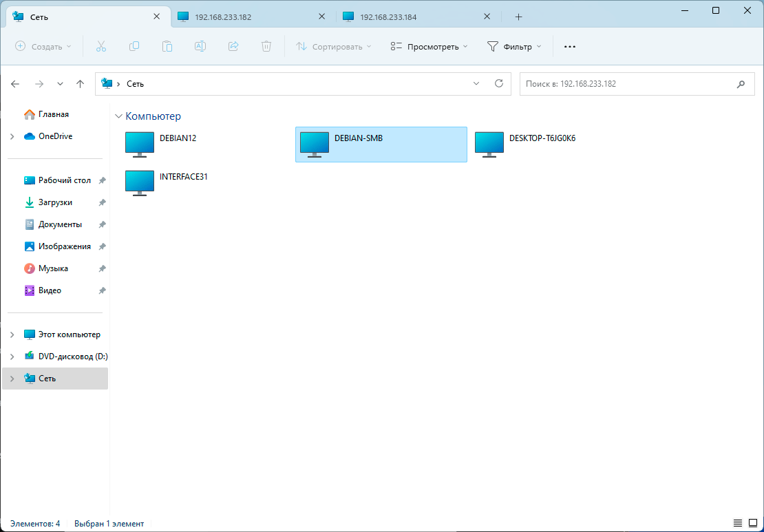Open the Сортировать dropdown
The image size is (764, 532).
334,46
